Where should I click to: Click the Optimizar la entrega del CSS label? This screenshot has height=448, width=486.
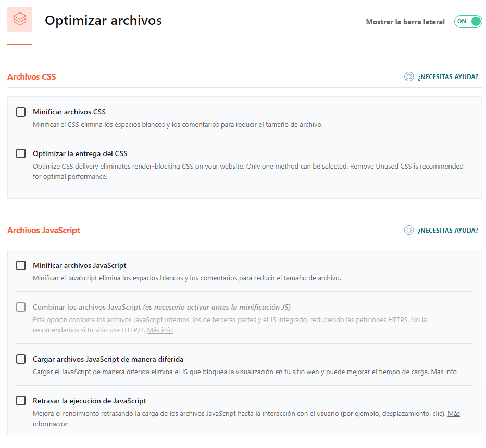(80, 153)
